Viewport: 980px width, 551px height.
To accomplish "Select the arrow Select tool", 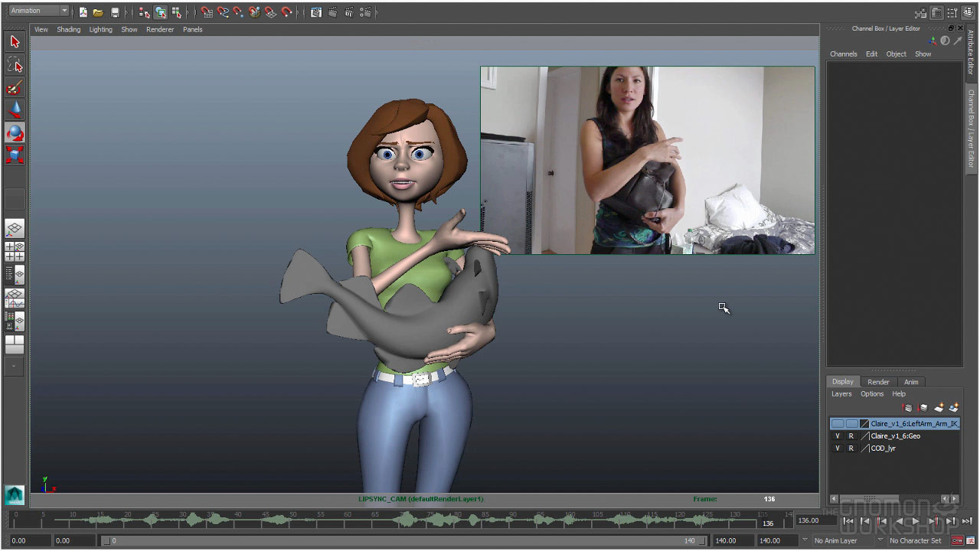I will click(15, 42).
